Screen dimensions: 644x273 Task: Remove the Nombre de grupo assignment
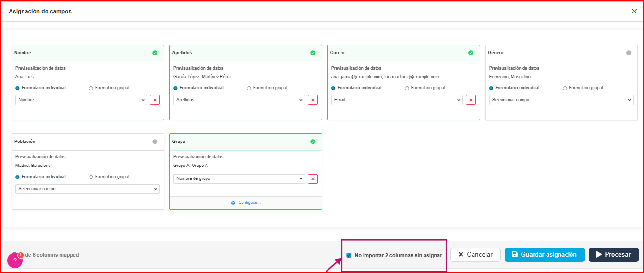pos(313,179)
